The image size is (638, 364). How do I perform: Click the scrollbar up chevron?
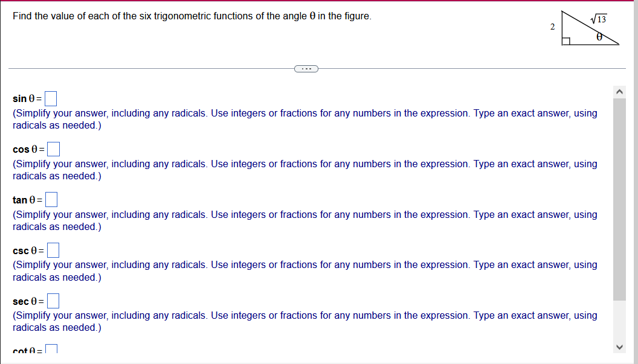(619, 91)
